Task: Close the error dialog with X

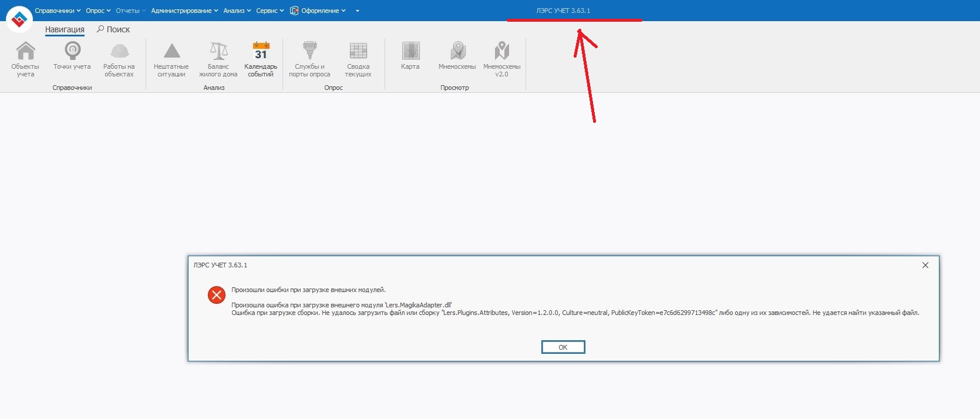Action: [x=925, y=265]
